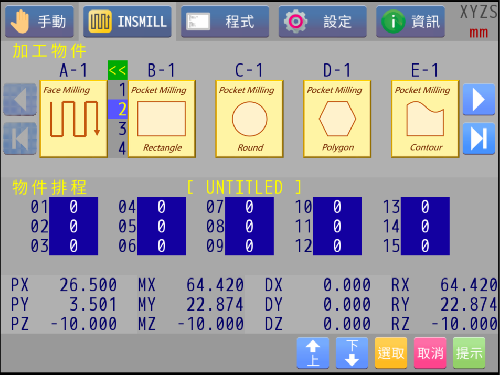Click the pink 取消 cancel button
The image size is (500, 375).
click(430, 353)
